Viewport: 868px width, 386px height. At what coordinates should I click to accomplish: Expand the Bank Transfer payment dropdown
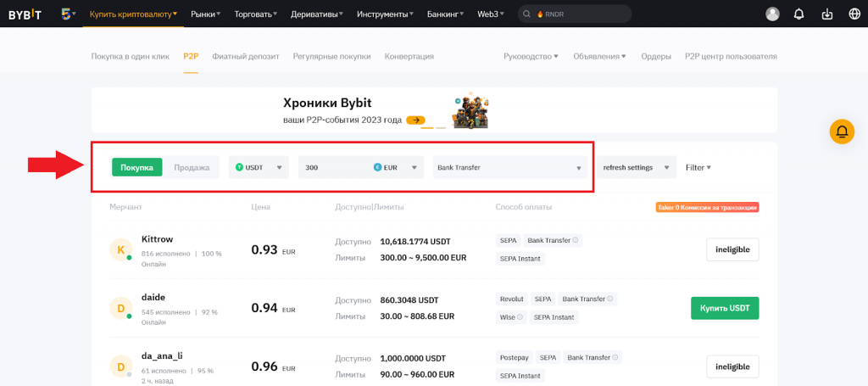coord(510,167)
